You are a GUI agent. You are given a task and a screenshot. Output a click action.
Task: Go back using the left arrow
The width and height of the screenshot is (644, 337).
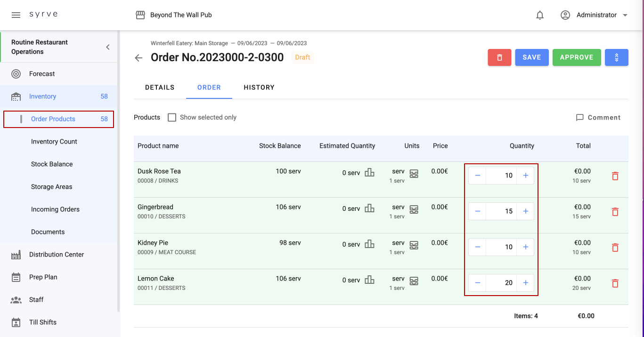[139, 58]
